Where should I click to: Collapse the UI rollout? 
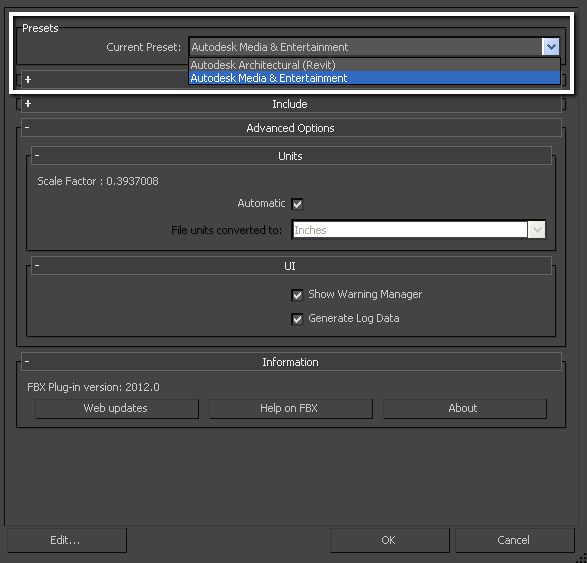click(x=291, y=266)
